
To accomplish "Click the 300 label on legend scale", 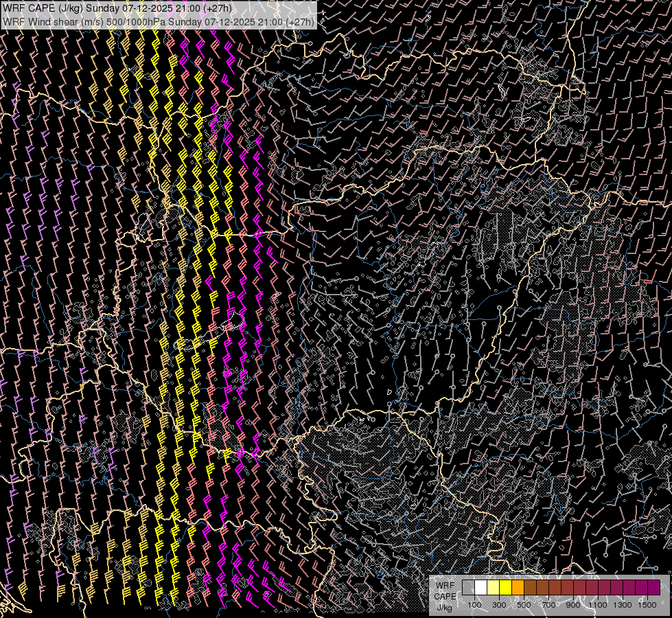I will point(499,605).
